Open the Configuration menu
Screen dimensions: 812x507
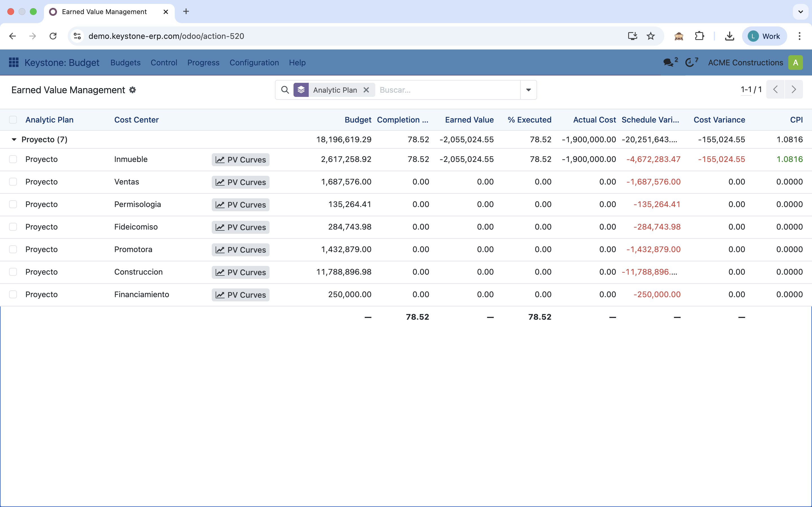[x=254, y=63]
